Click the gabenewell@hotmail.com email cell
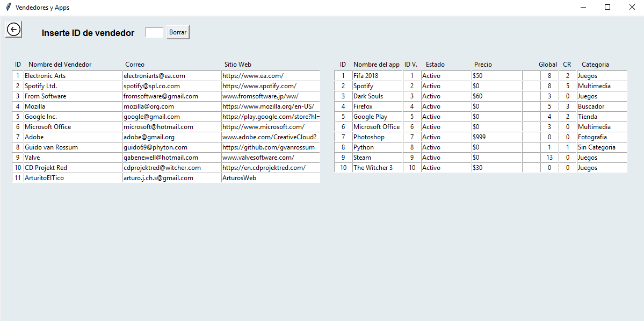 (172, 158)
